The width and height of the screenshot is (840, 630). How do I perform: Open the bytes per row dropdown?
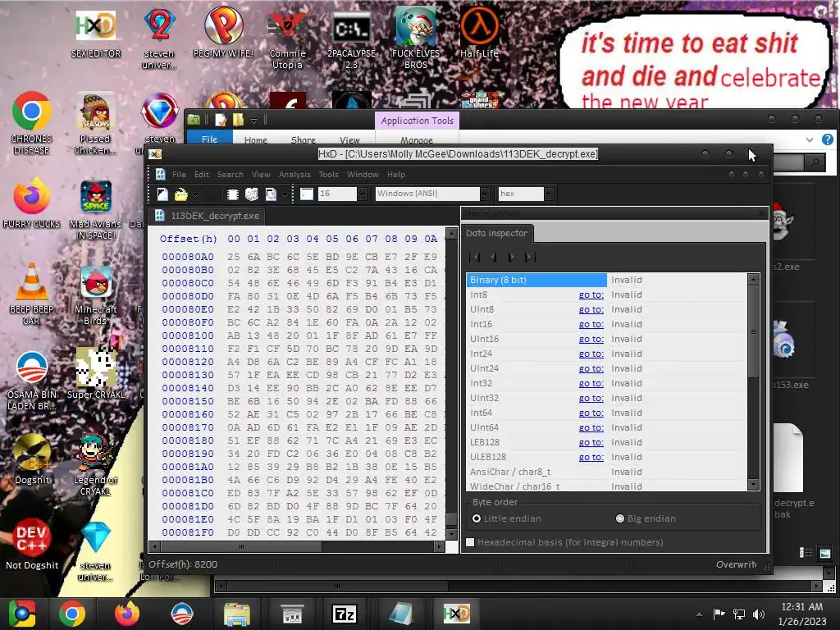[x=362, y=194]
